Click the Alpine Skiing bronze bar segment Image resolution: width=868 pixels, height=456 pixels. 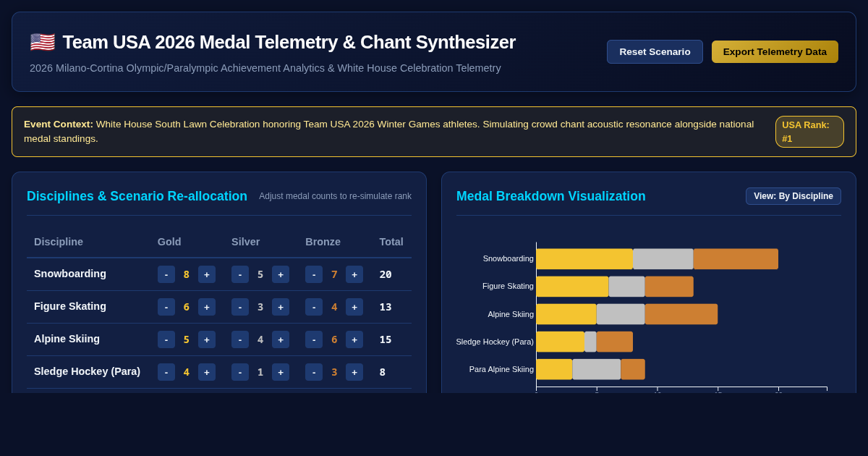(681, 314)
